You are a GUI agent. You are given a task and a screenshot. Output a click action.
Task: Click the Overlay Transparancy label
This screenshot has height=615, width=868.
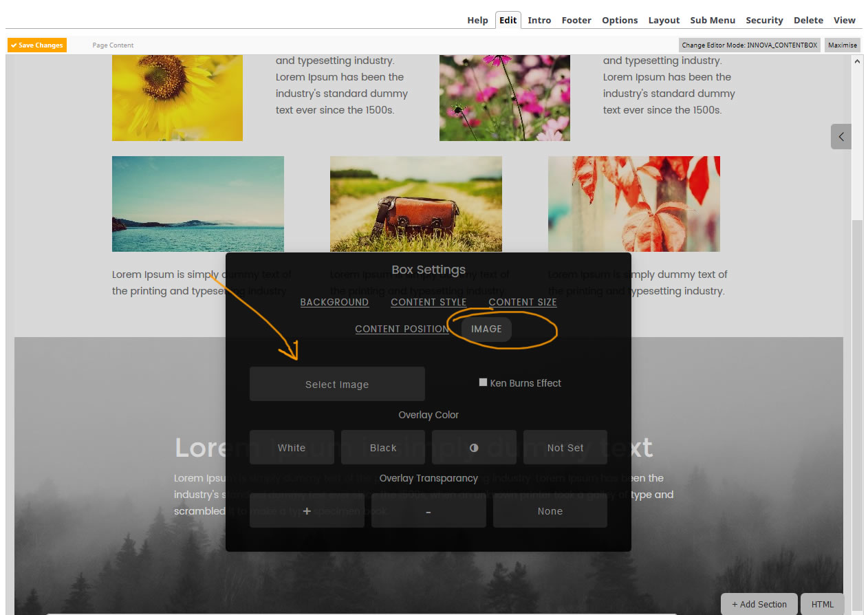point(428,478)
